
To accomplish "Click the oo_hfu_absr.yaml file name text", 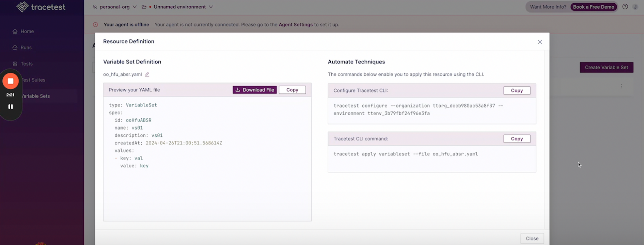I will [122, 74].
